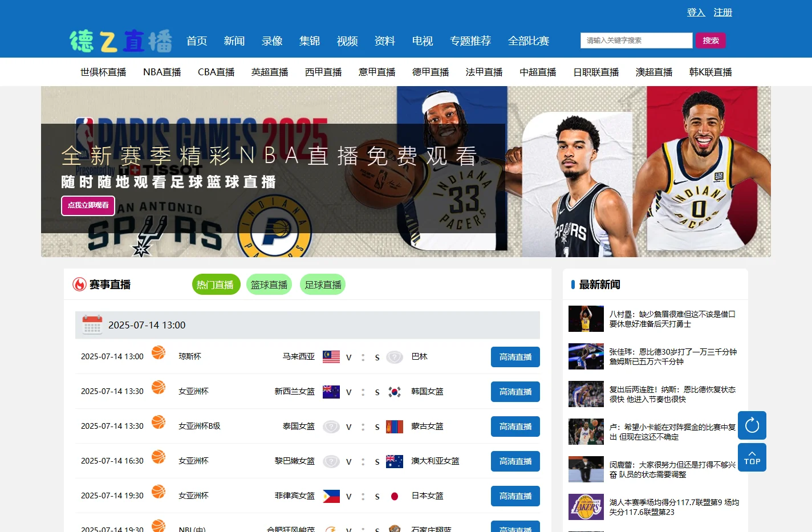Click the basketball icon in the 女亚洲杯B级 row
The height and width of the screenshot is (532, 812).
click(x=159, y=422)
